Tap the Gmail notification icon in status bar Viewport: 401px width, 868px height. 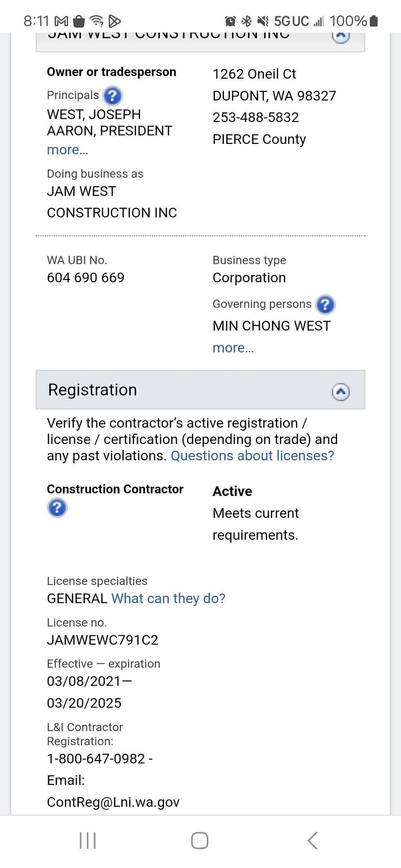61,21
